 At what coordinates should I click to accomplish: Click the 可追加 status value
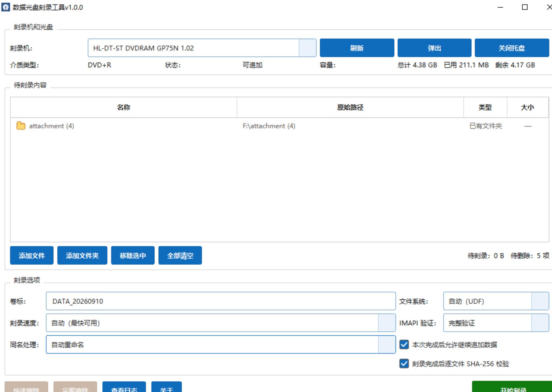(x=252, y=65)
